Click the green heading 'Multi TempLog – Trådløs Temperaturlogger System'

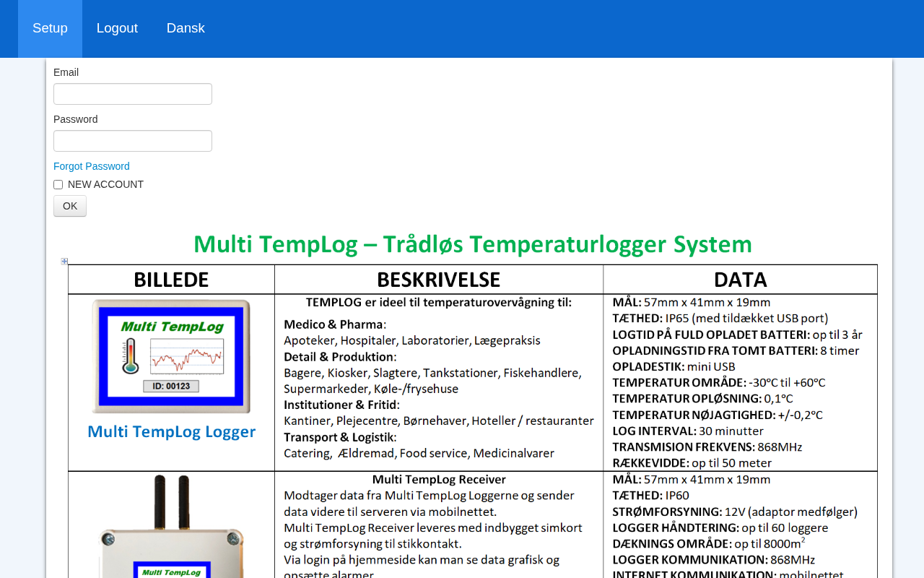(473, 244)
